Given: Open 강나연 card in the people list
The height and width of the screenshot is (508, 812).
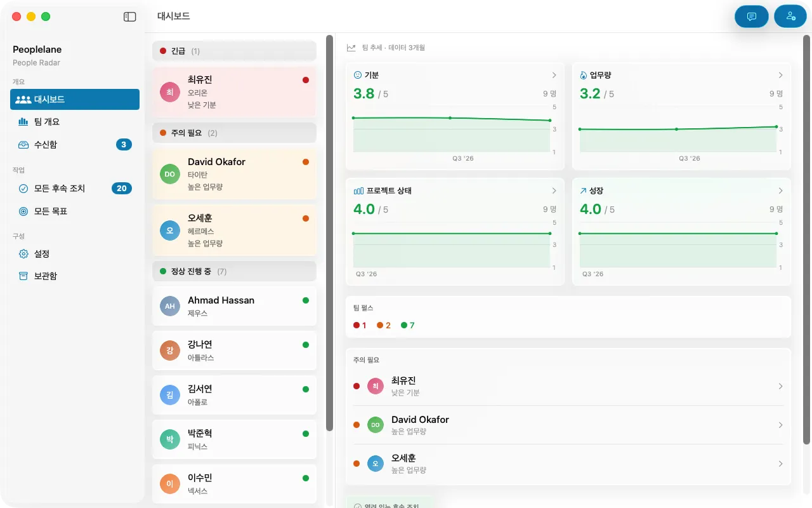Looking at the screenshot, I should (234, 351).
